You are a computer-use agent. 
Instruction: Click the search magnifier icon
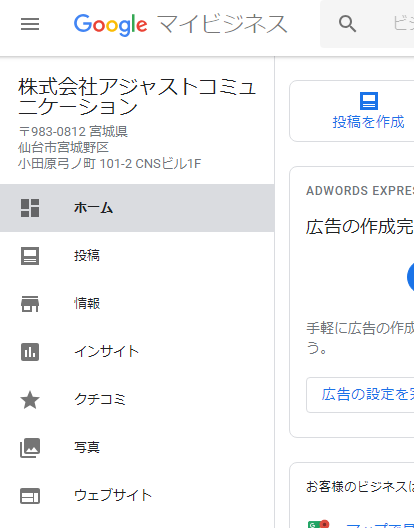tap(347, 24)
